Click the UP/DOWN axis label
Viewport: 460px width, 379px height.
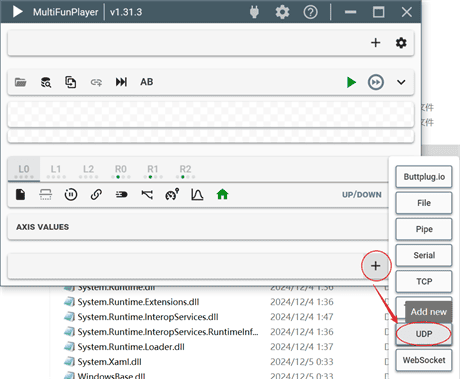tap(362, 195)
